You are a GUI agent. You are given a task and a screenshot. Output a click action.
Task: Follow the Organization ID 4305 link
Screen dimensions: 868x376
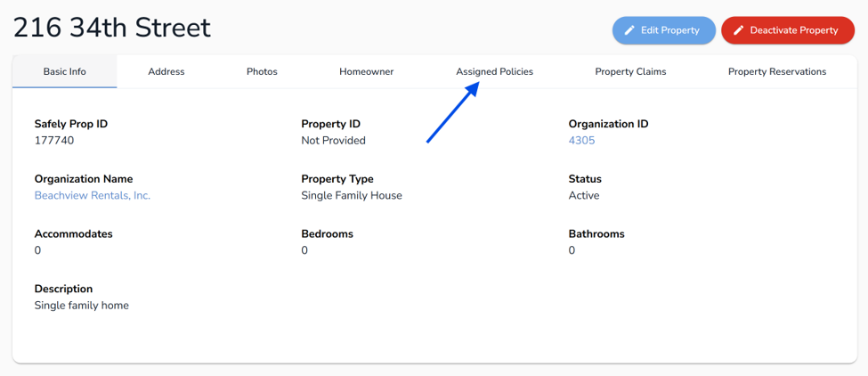[581, 141]
